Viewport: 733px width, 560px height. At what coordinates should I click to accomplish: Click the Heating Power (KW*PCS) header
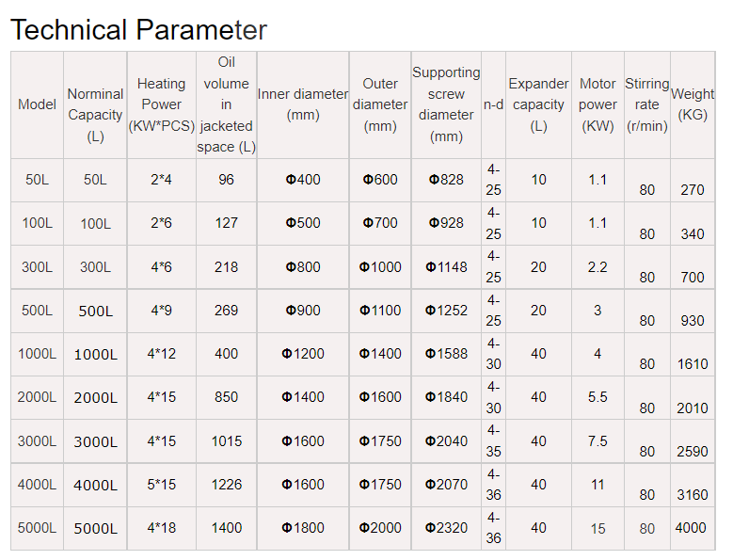(x=161, y=104)
